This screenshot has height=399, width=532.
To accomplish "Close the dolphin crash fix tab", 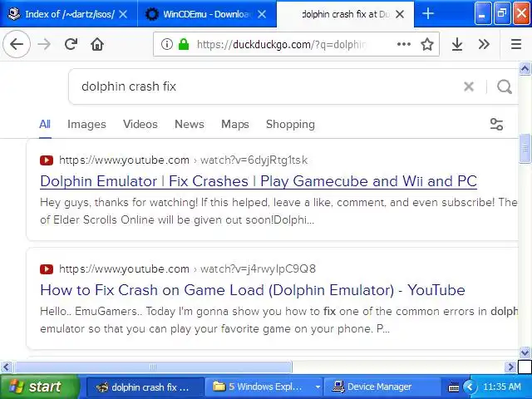I will coord(400,14).
